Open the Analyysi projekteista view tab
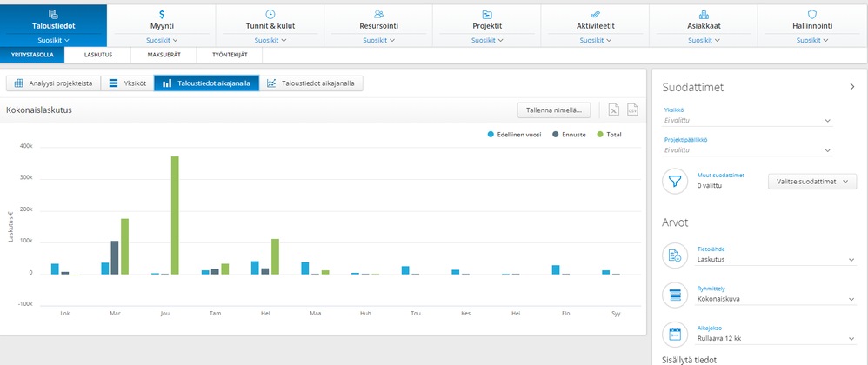This screenshot has height=365, width=868. (x=52, y=83)
